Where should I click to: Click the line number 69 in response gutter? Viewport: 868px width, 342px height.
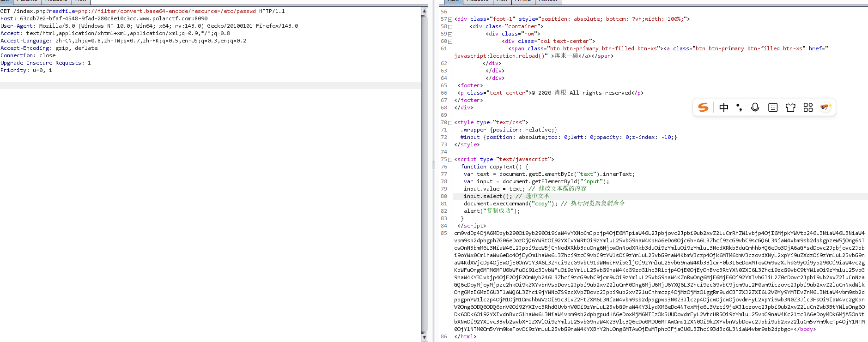[444, 115]
